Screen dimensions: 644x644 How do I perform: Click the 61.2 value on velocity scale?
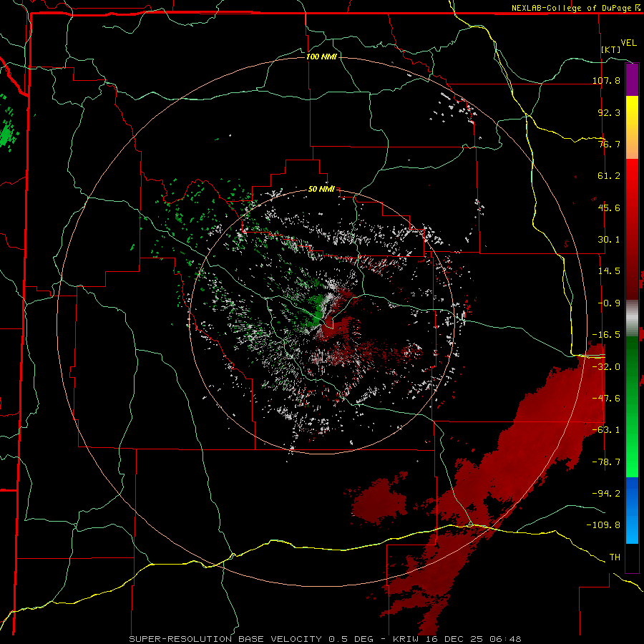point(609,176)
